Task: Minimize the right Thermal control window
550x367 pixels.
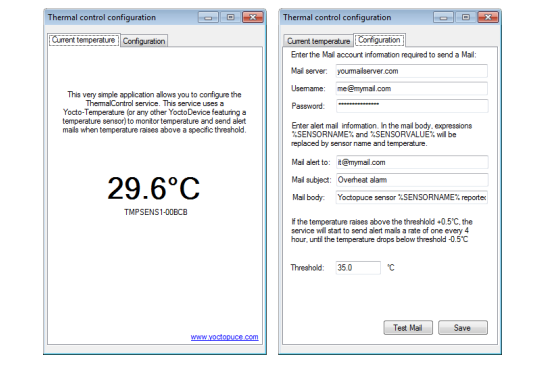Action: click(x=443, y=17)
